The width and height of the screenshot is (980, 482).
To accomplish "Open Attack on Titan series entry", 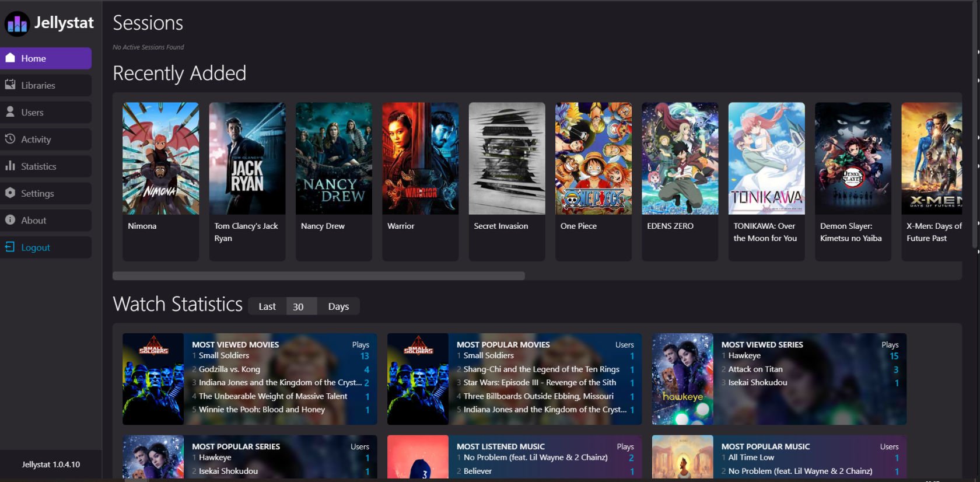I will [x=755, y=369].
